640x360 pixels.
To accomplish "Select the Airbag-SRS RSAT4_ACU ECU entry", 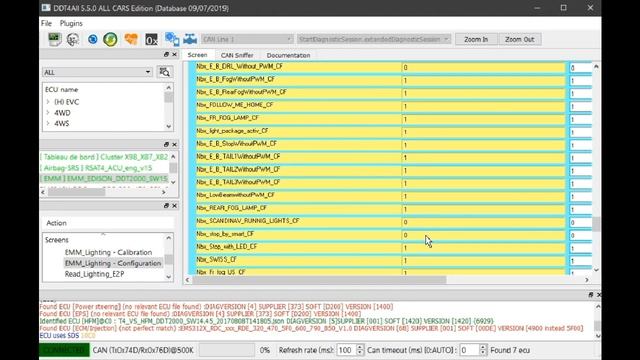I will [96, 168].
